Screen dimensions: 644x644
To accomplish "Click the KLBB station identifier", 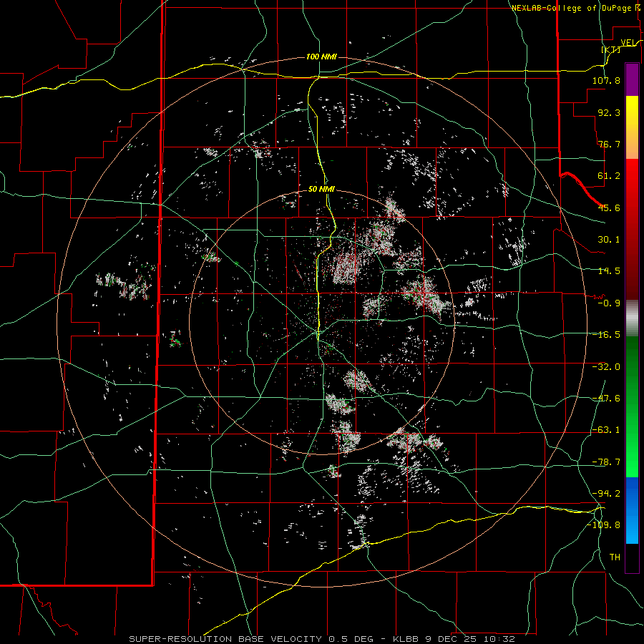I will click(406, 639).
